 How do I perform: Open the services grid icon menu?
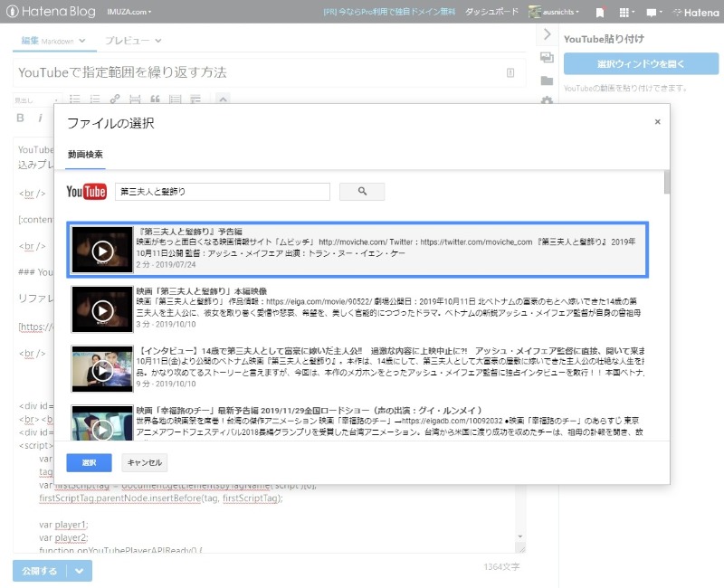tap(624, 13)
